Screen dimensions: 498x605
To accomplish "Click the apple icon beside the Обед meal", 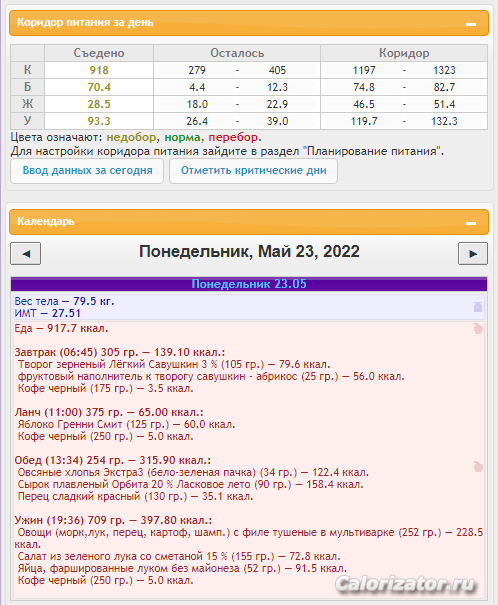I will pyautogui.click(x=478, y=466).
